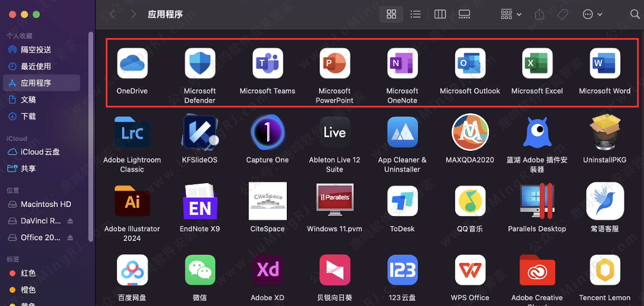
Task: Select the 莺语客服 bird icon
Action: (x=605, y=201)
